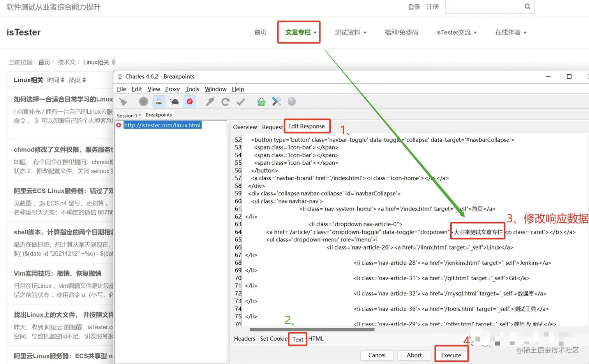Viewport: 589px width, 364px height.
Task: Open the Help menu in Charles
Action: coord(238,89)
